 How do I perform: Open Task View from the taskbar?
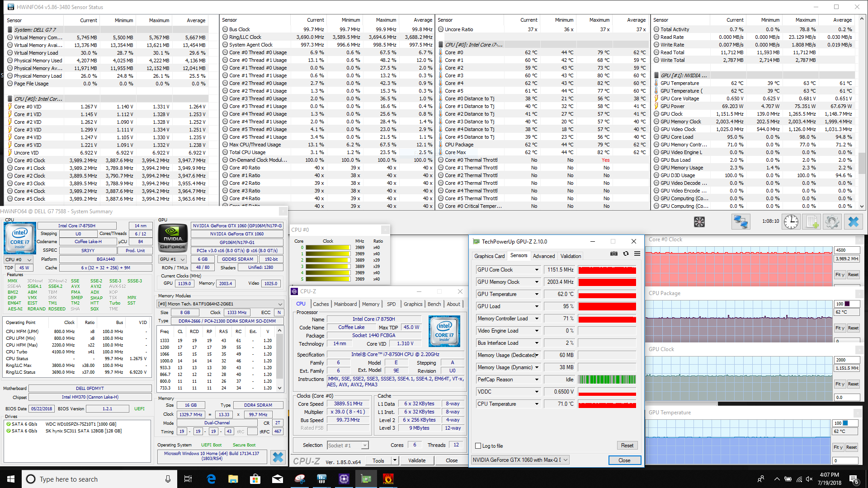188,479
